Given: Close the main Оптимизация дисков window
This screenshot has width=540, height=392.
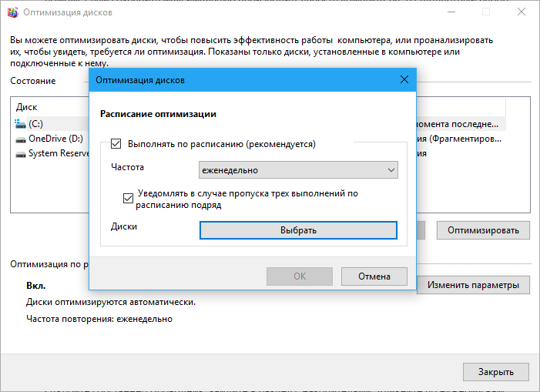Looking at the screenshot, I should pyautogui.click(x=522, y=12).
